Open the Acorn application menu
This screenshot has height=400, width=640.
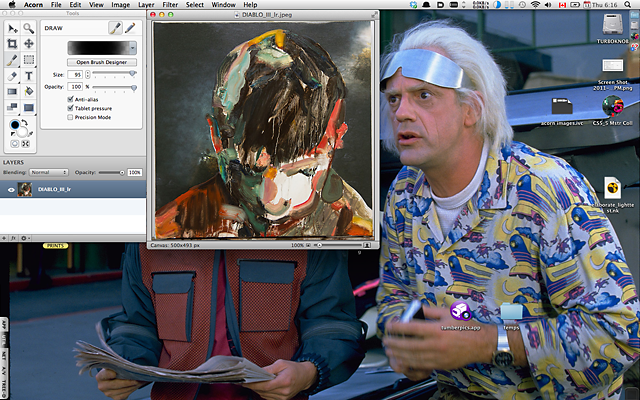(x=33, y=4)
